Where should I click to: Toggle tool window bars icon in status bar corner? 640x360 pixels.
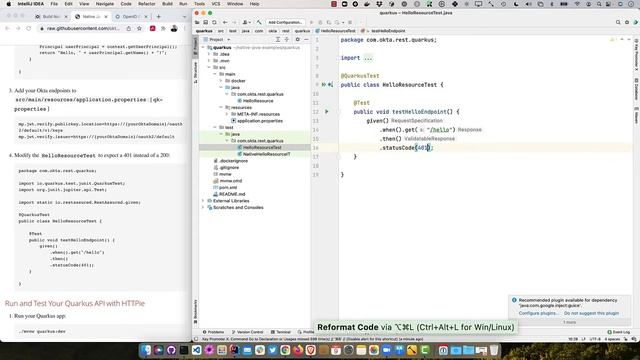(196, 339)
